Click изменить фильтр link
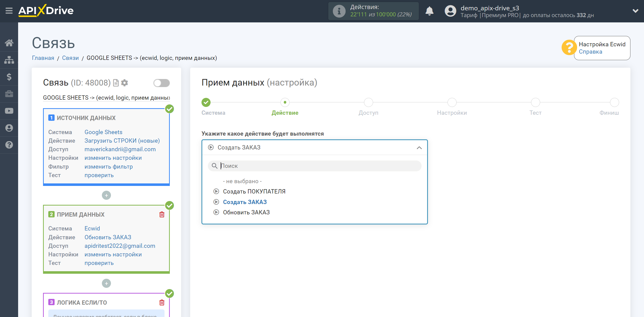This screenshot has height=317, width=644. [108, 167]
